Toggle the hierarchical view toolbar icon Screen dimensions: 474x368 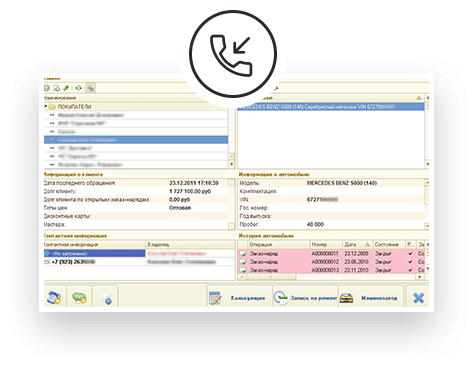point(91,88)
